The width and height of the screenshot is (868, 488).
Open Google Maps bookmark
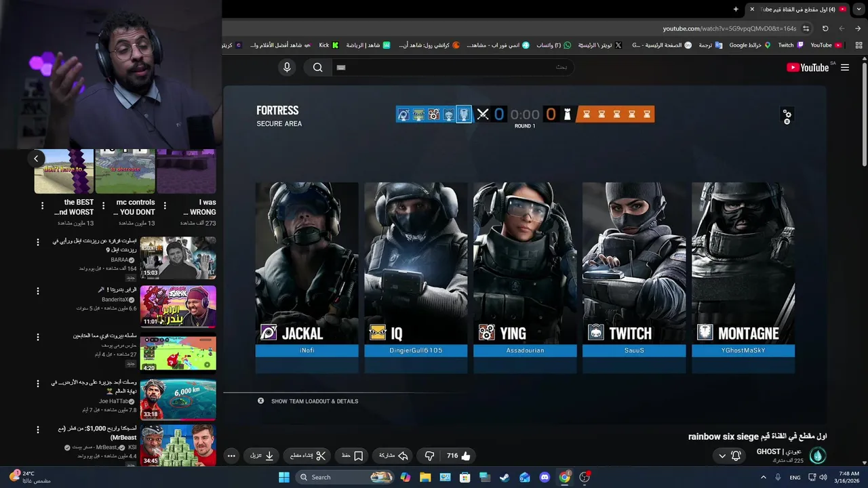click(x=750, y=45)
